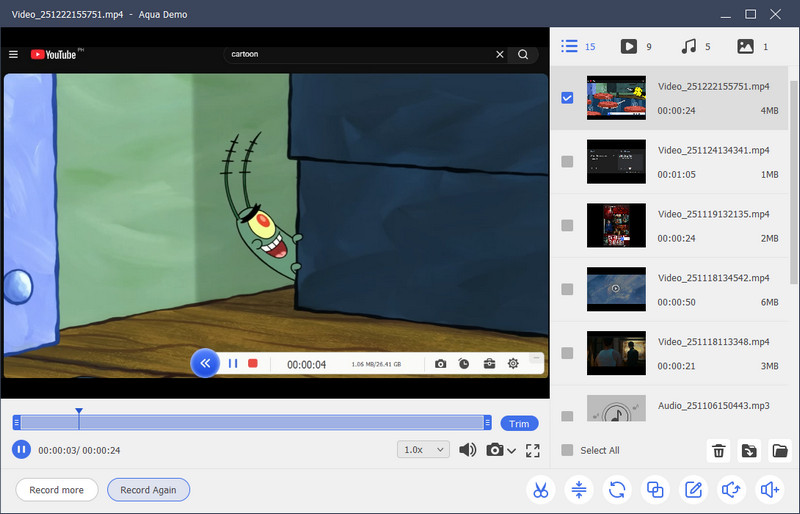The height and width of the screenshot is (514, 800).
Task: Open the merge files tool icon
Action: pyautogui.click(x=655, y=490)
